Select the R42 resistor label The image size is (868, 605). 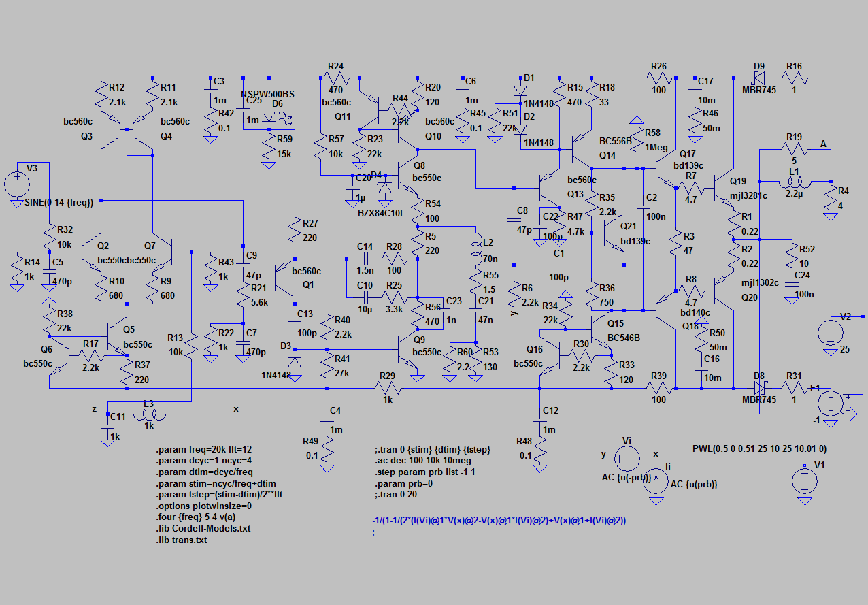coord(227,113)
